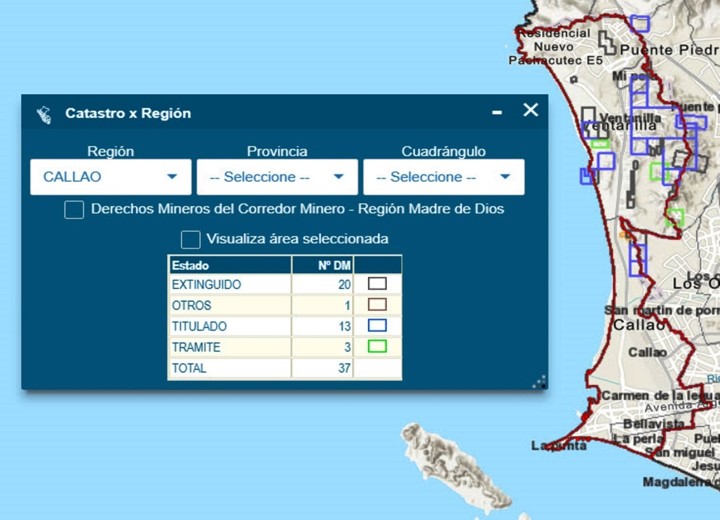Screen dimensions: 720x520
Task: Open the Cuadrángulo dropdown list
Action: point(443,177)
